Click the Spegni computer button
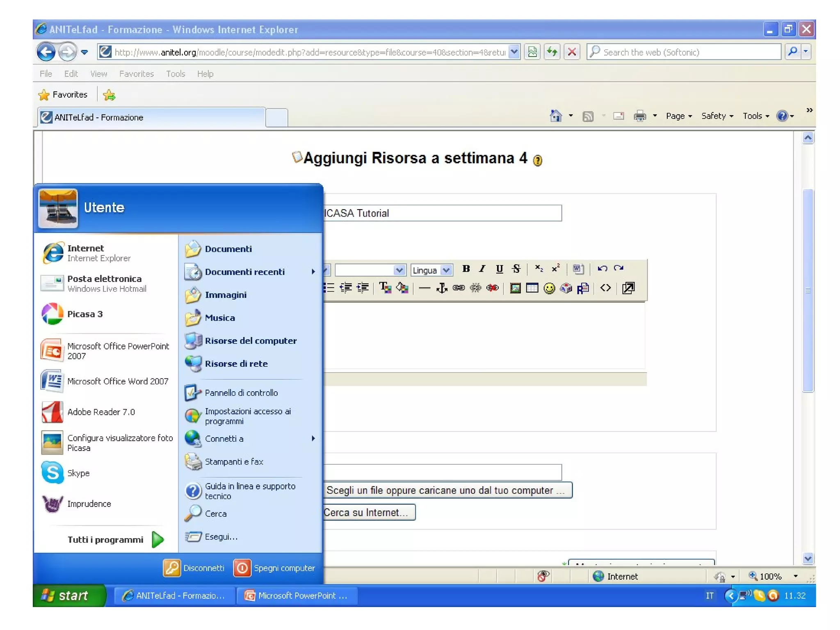Screen dimensions: 840x630 click(x=275, y=568)
